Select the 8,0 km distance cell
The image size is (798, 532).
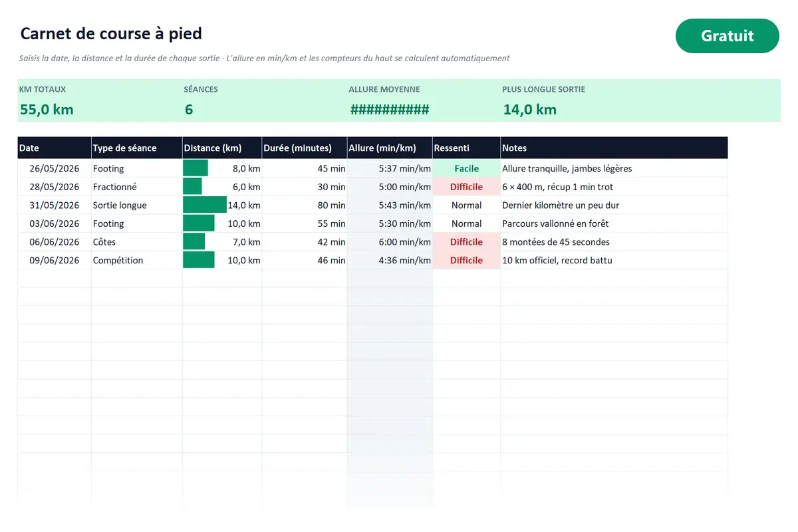coord(222,168)
